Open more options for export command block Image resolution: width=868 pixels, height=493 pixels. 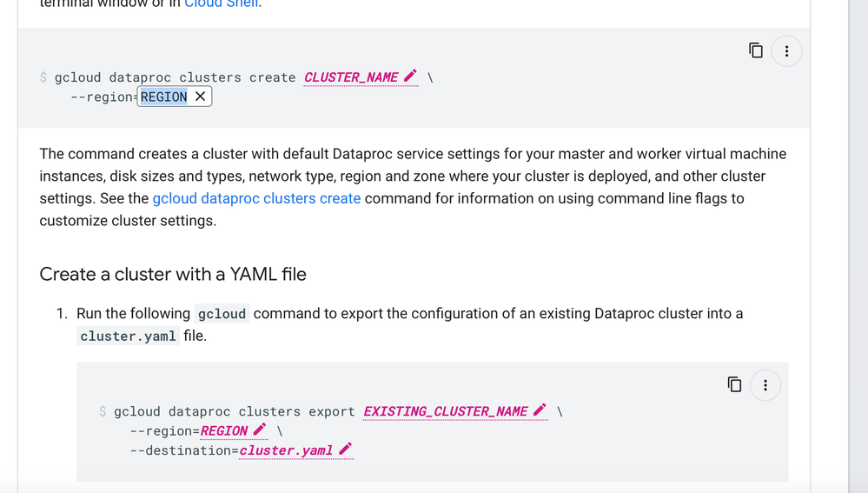[765, 385]
